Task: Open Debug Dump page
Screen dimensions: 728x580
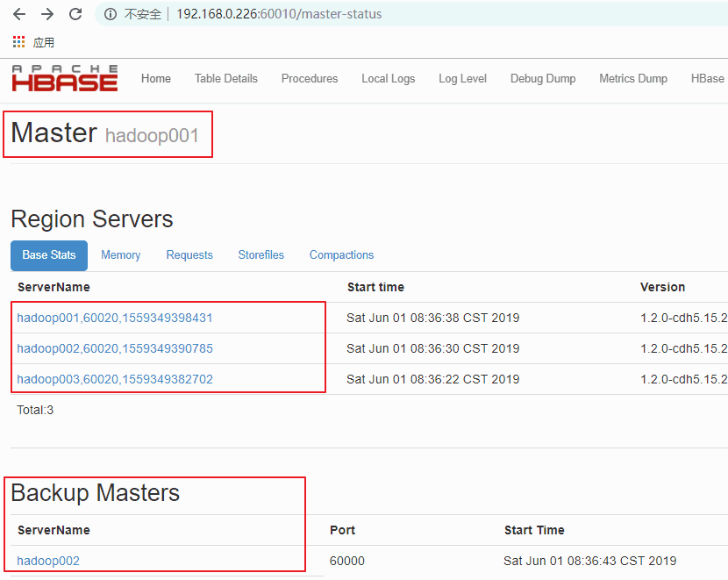Action: click(x=543, y=79)
